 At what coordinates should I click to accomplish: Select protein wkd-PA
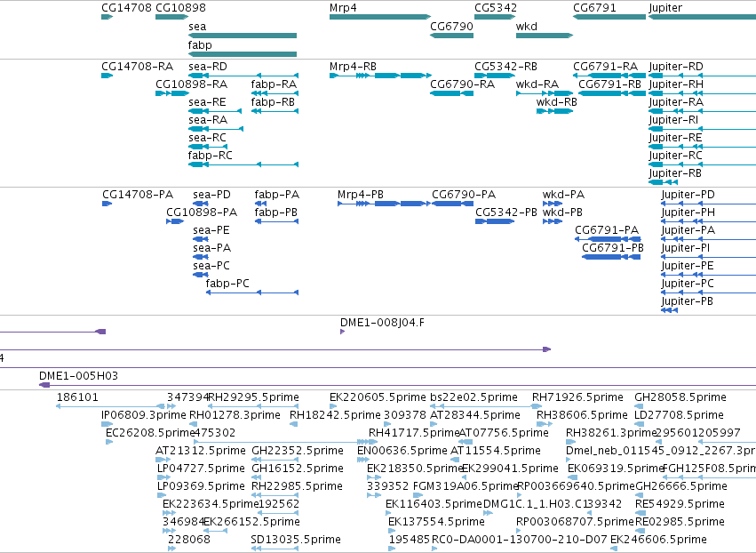click(x=553, y=204)
